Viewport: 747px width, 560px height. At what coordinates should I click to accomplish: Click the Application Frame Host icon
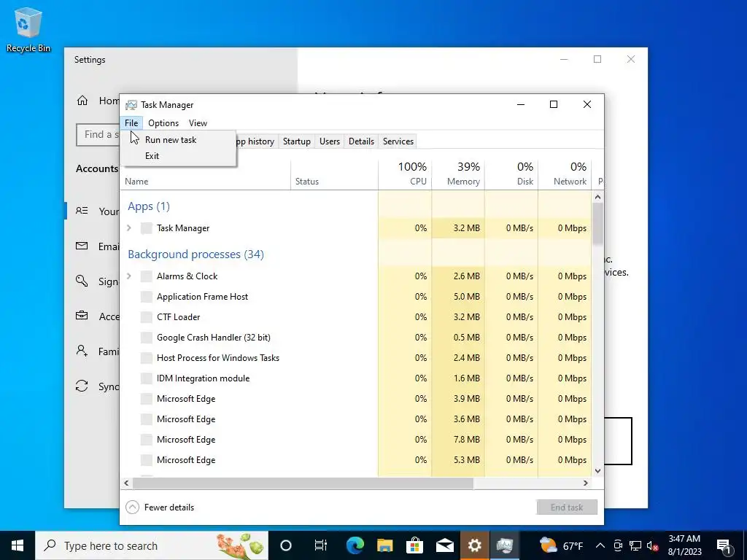click(x=147, y=297)
